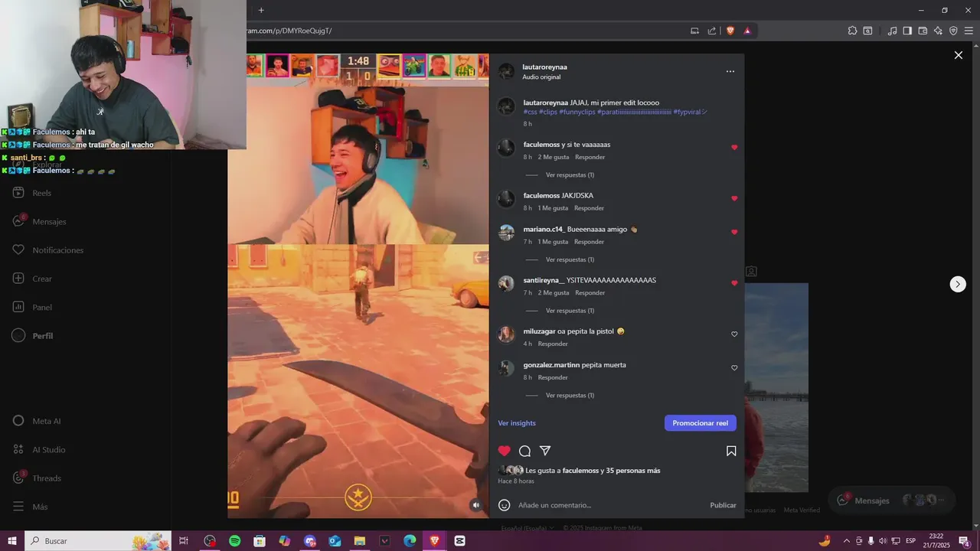Like the miluzagar comment

click(x=734, y=334)
